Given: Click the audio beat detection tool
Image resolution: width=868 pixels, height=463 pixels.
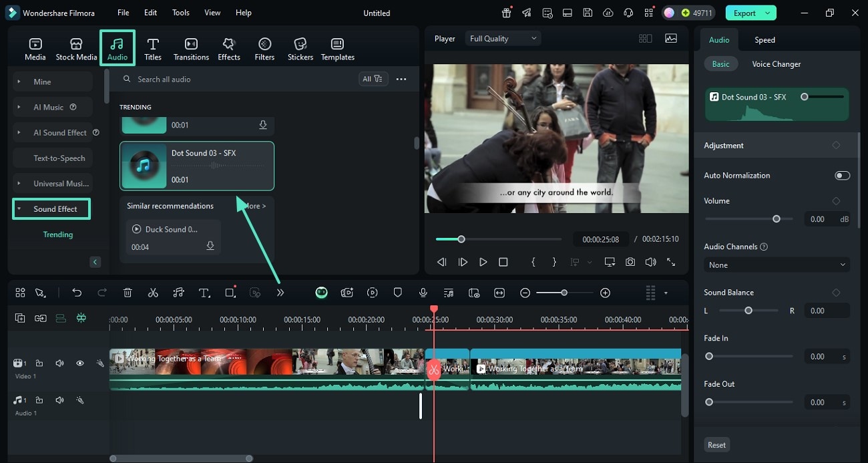Looking at the screenshot, I should click(178, 293).
